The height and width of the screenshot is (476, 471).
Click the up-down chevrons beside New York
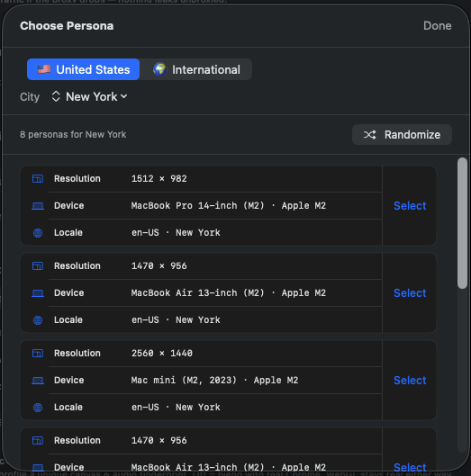coord(56,96)
